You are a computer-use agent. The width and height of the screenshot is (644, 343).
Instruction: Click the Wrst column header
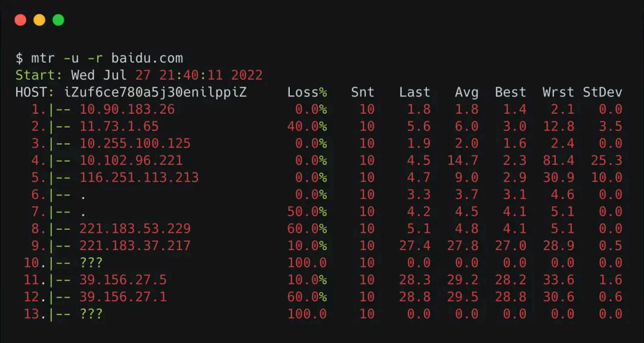coord(558,92)
